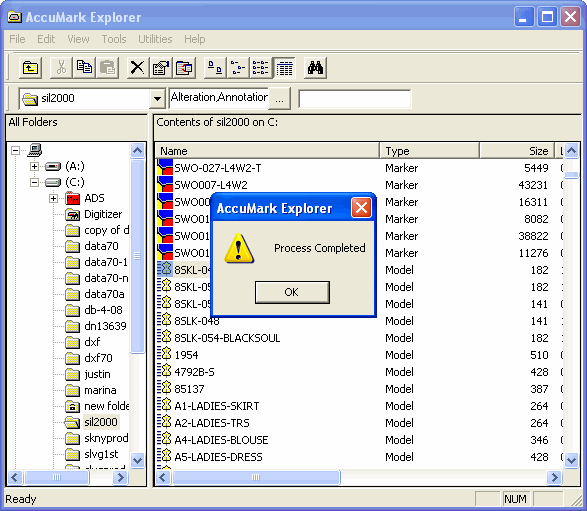This screenshot has height=511, width=587.
Task: Expand the ADS folder node
Action: click(x=54, y=198)
